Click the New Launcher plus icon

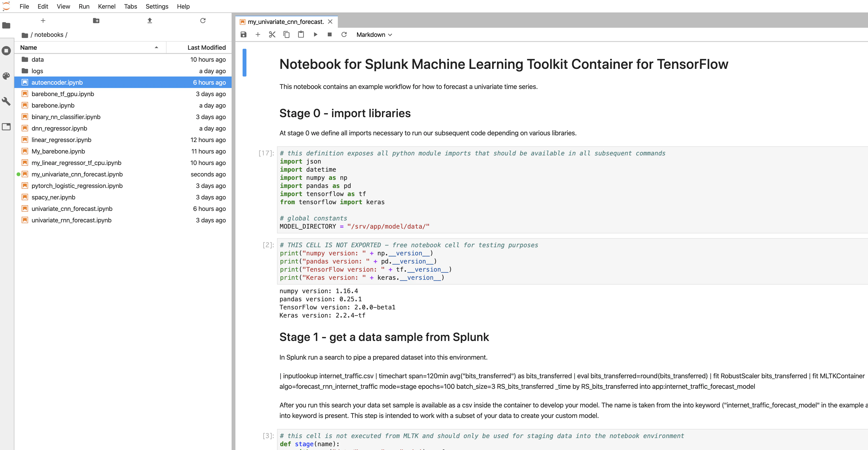(x=43, y=21)
